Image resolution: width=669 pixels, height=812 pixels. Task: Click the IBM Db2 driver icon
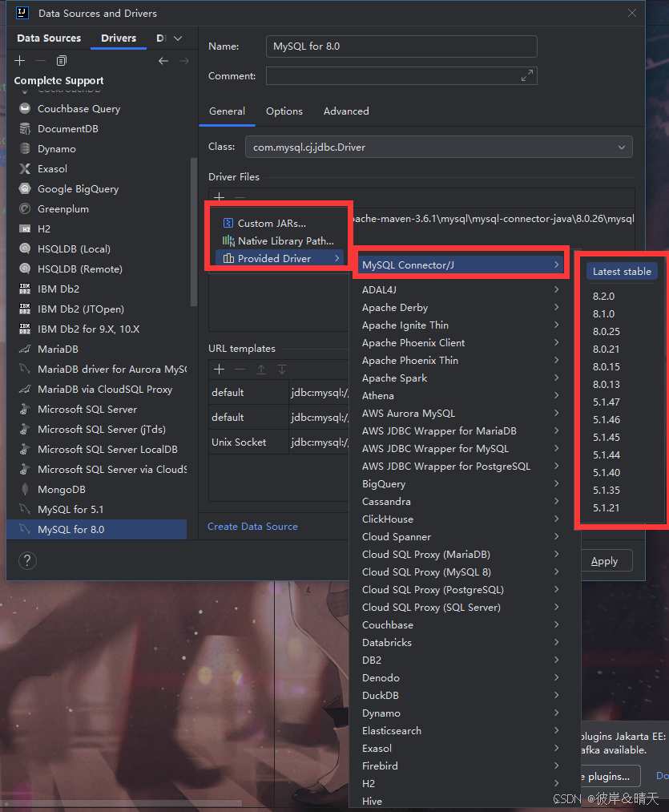(x=24, y=289)
